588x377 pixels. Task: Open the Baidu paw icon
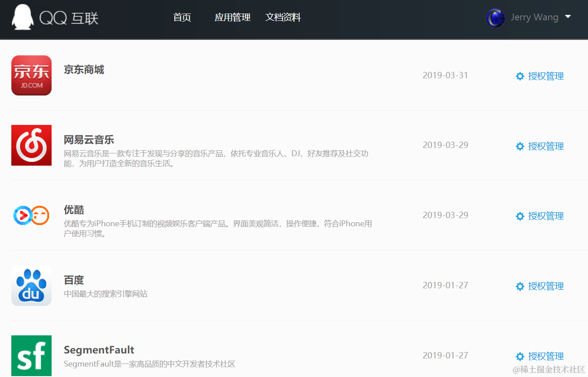(31, 286)
